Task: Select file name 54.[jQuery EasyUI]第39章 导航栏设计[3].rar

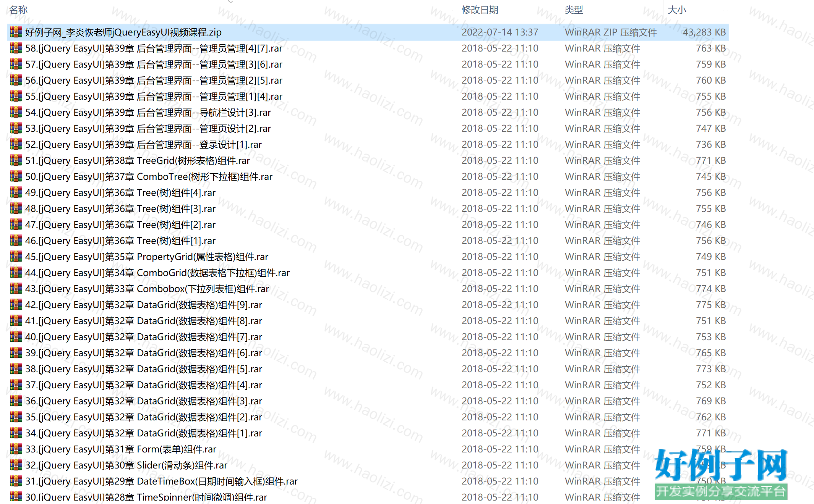Action: 148,112
